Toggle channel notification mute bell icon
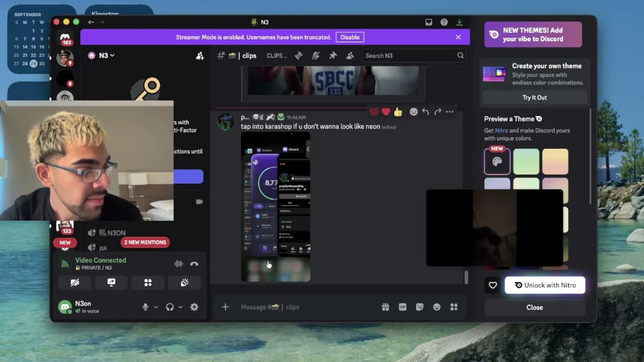This screenshot has width=644, height=362. pos(315,56)
